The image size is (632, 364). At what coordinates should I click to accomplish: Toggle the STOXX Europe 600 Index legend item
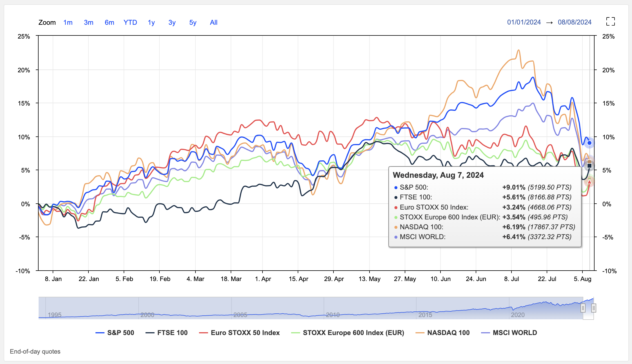click(x=348, y=333)
